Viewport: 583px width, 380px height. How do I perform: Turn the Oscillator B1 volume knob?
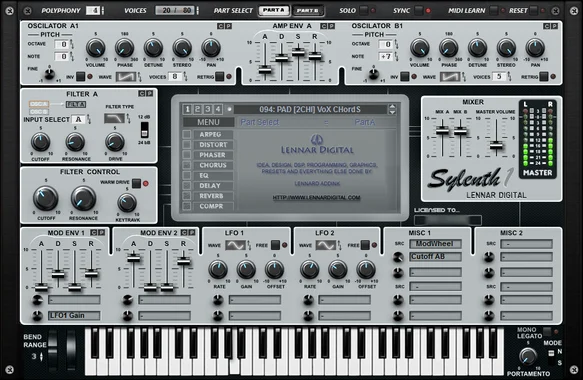(420, 48)
